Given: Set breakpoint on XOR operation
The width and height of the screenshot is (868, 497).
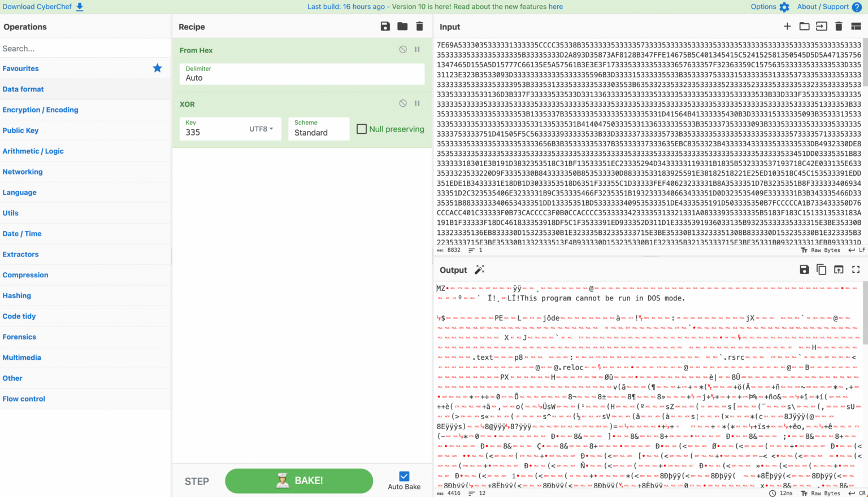Looking at the screenshot, I should 417,103.
